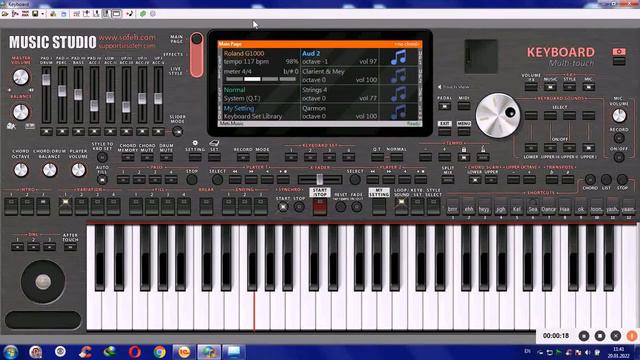
Task: Select Variation 3 button
Action: click(x=97, y=207)
